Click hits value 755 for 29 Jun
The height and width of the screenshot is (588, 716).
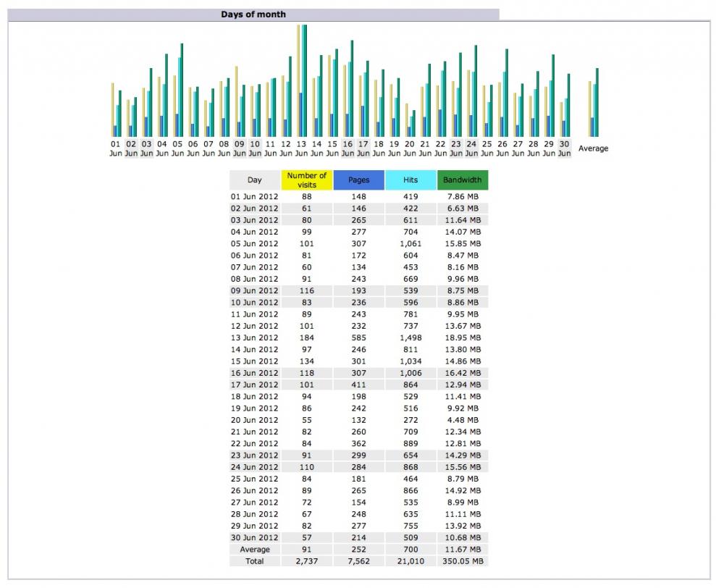[x=410, y=526]
